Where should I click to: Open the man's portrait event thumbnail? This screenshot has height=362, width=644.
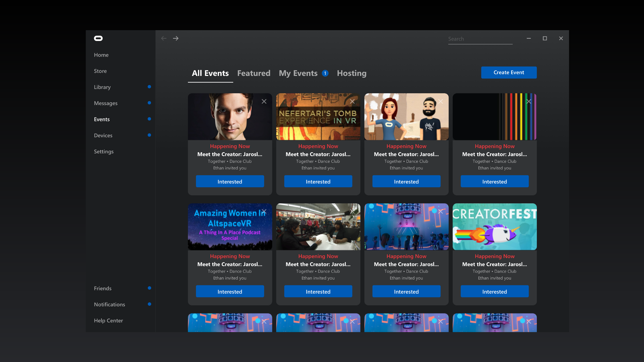[230, 117]
